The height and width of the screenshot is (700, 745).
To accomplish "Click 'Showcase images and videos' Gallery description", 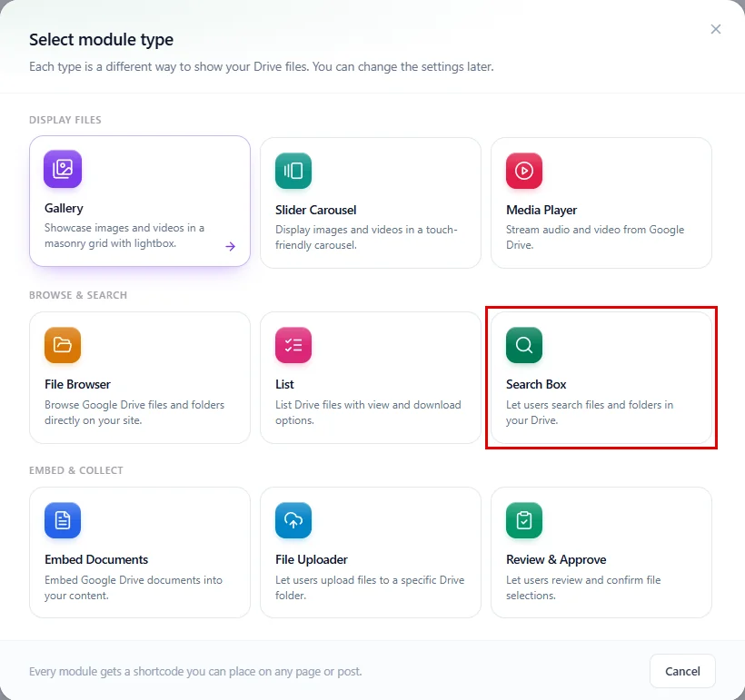I will tap(124, 235).
